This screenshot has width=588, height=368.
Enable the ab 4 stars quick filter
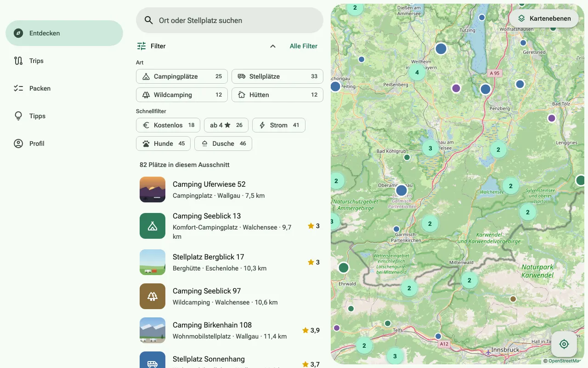[x=226, y=125]
